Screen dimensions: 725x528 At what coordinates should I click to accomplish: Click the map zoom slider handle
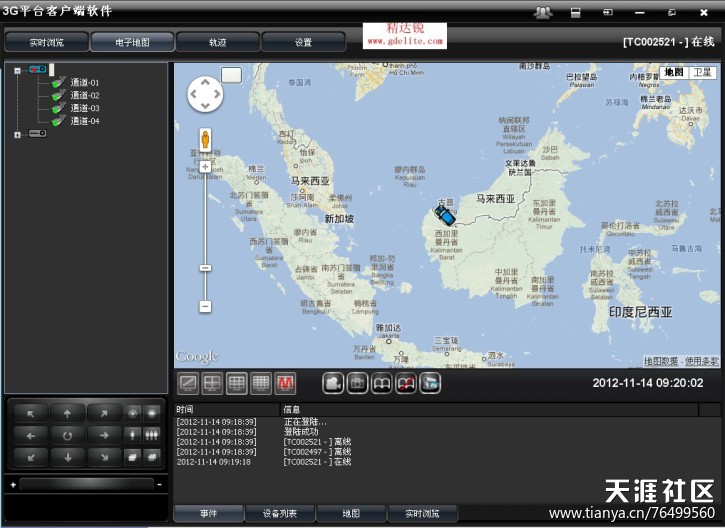pos(205,268)
